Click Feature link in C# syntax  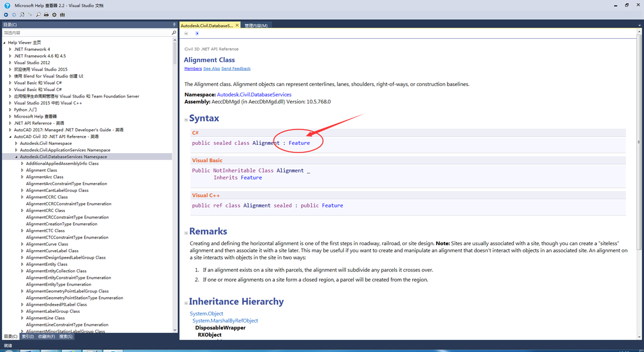pos(299,143)
